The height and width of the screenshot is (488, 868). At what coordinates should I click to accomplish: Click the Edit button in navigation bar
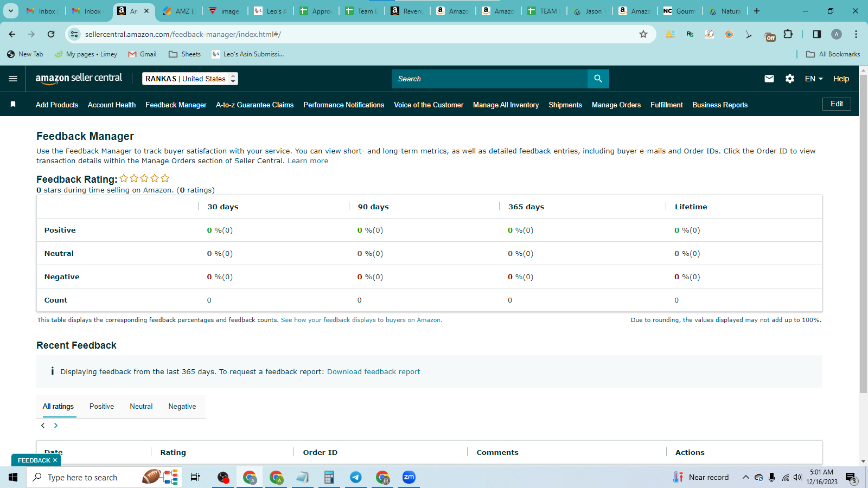tap(837, 104)
